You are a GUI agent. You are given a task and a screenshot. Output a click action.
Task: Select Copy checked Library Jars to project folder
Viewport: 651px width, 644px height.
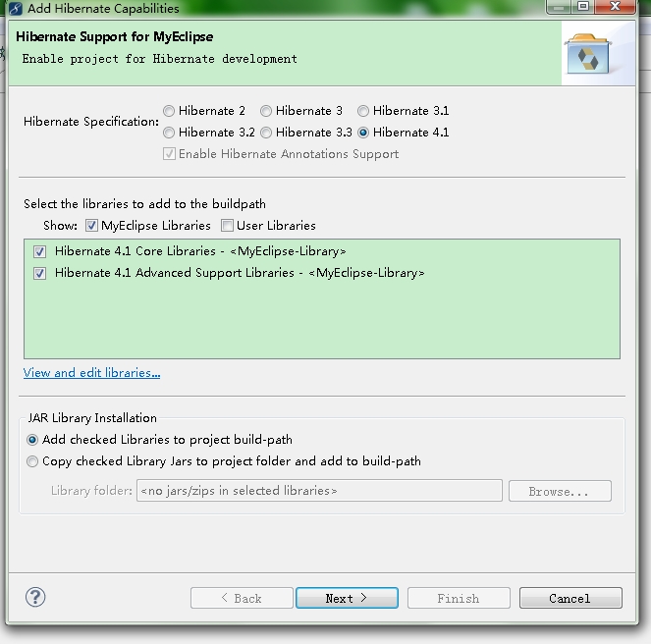click(x=32, y=461)
